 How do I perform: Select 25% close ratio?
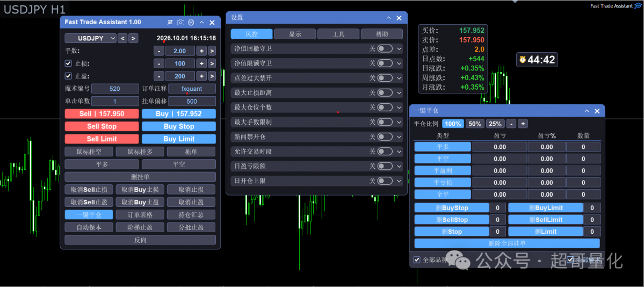click(495, 124)
